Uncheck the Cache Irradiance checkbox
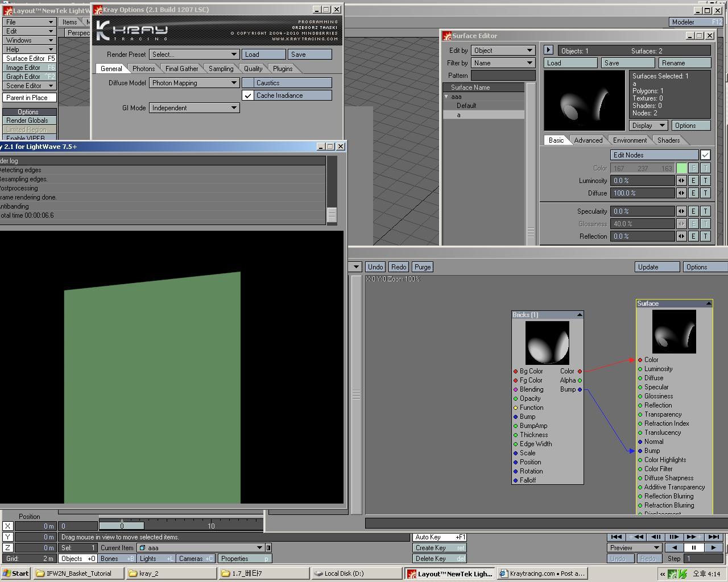Viewport: 728px width, 582px height. point(248,95)
